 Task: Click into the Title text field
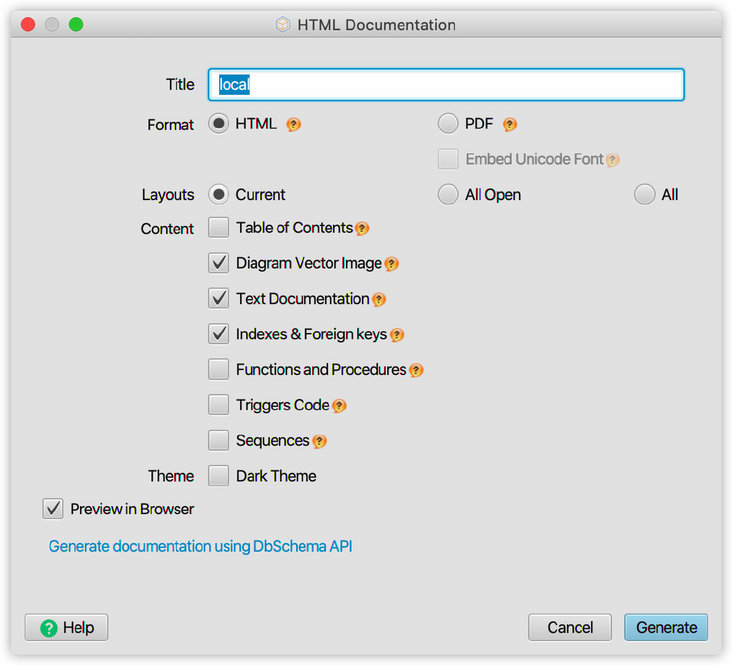(x=446, y=85)
